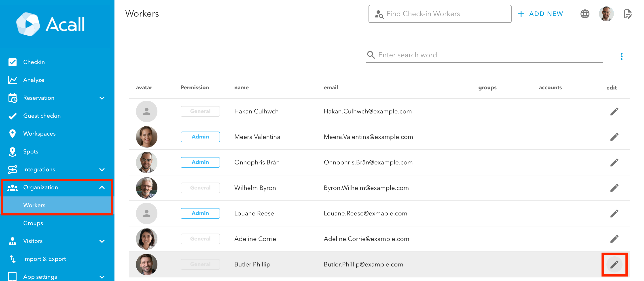Click edit pencil for Hakan Culhwch
Image resolution: width=644 pixels, height=281 pixels.
[614, 111]
